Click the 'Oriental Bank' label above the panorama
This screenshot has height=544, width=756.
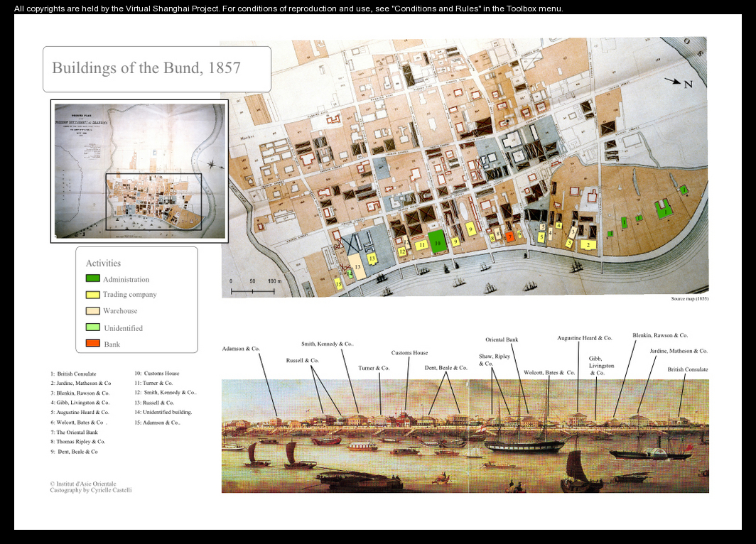[502, 339]
